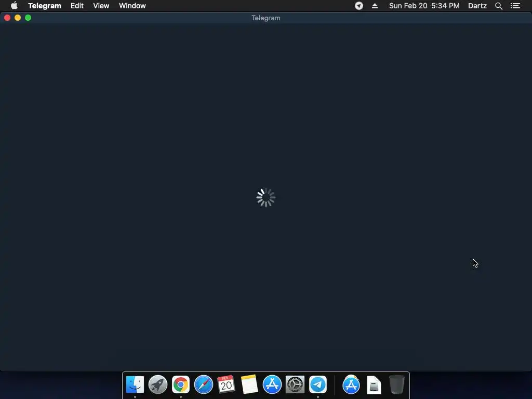Maximize Telegram window with green button
Image resolution: width=532 pixels, height=399 pixels.
[x=28, y=18]
